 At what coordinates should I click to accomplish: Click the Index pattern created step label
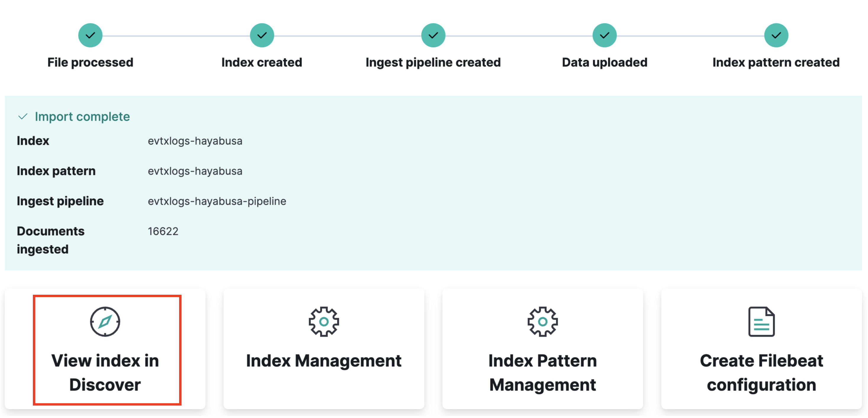tap(776, 63)
